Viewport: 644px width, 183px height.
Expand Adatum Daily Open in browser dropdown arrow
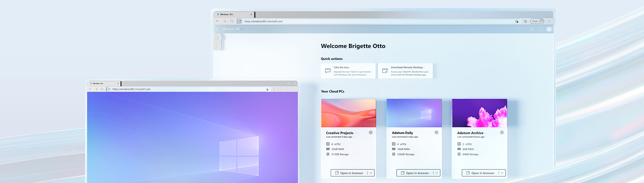[x=437, y=173]
